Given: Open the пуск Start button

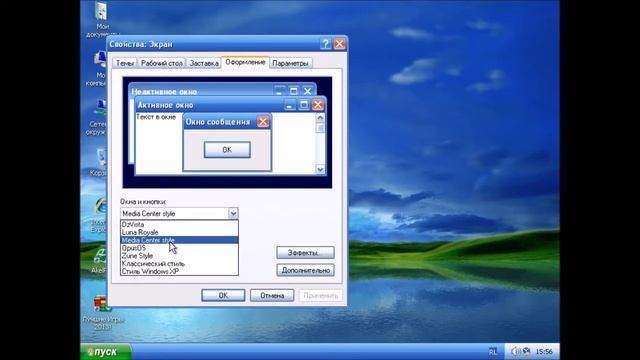Looking at the screenshot, I should [106, 352].
